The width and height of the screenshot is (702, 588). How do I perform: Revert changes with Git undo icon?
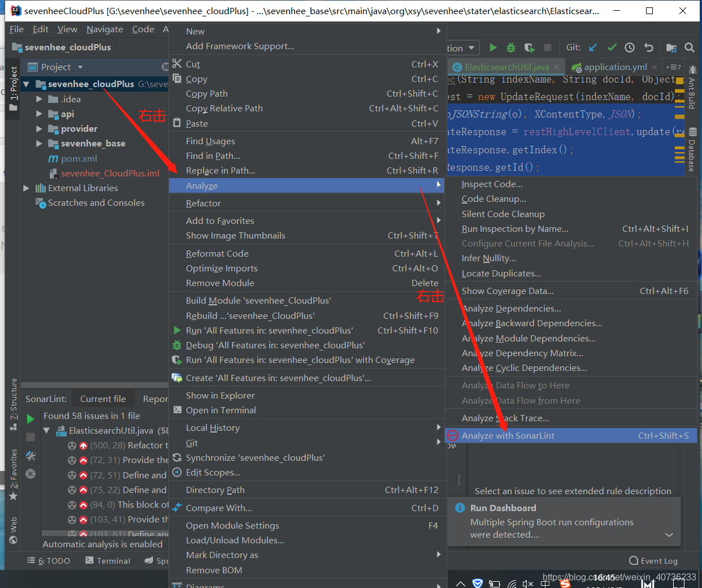point(649,48)
